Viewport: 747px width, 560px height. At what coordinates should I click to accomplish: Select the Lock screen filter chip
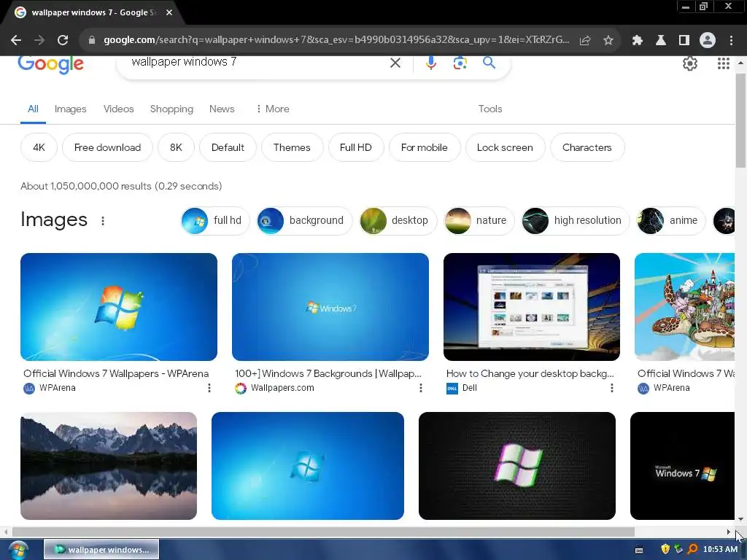tap(505, 147)
